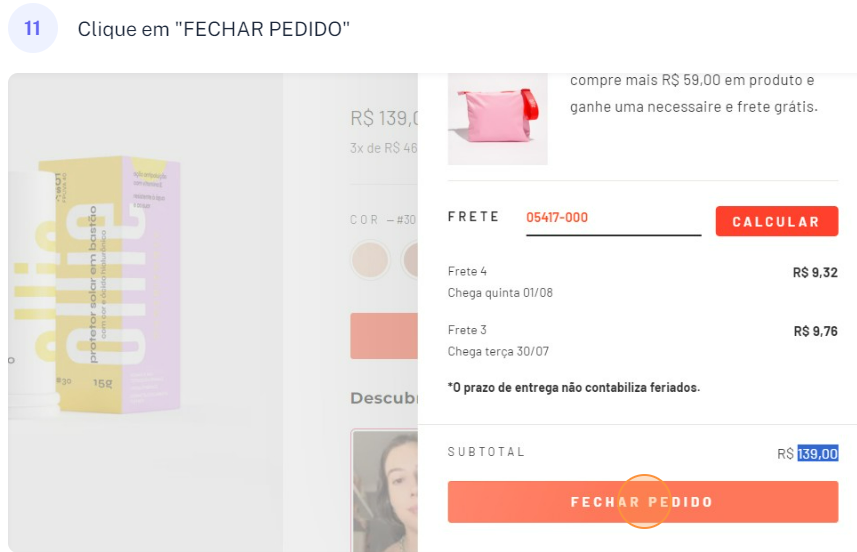Image resolution: width=857 pixels, height=552 pixels.
Task: Click the R$ 9,32 shipping price
Action: coord(815,272)
